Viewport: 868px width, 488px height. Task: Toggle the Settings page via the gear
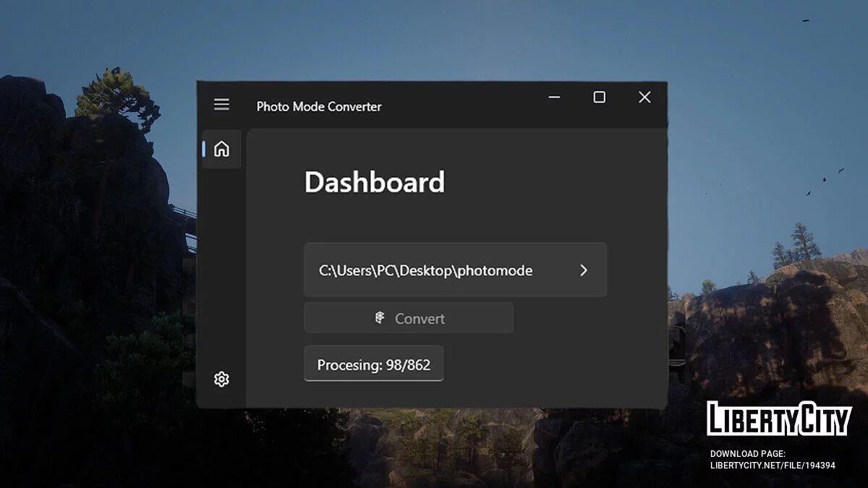[221, 379]
